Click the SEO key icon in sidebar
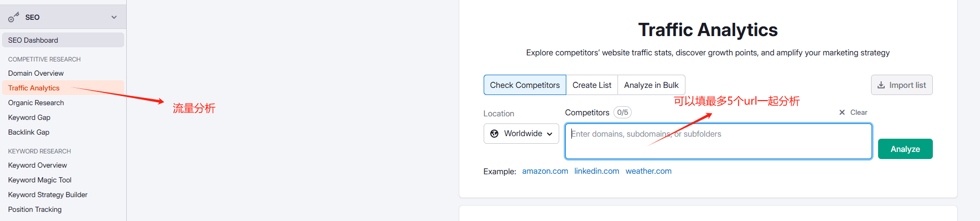Image resolution: width=980 pixels, height=221 pixels. click(x=13, y=17)
